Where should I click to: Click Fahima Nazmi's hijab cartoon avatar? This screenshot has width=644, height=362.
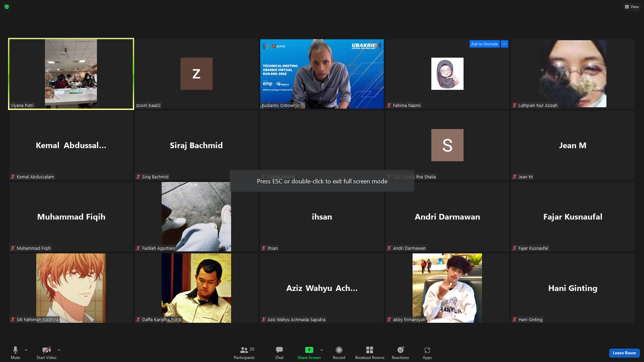click(447, 74)
